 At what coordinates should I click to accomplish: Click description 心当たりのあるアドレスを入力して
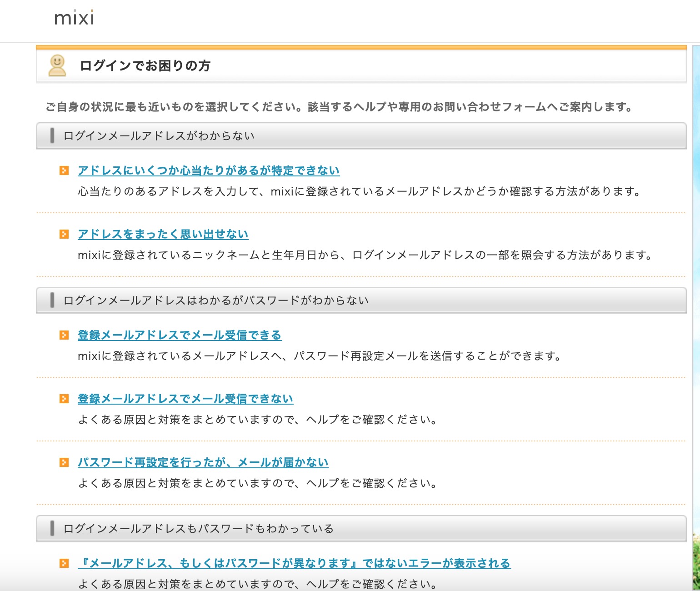[x=360, y=191]
